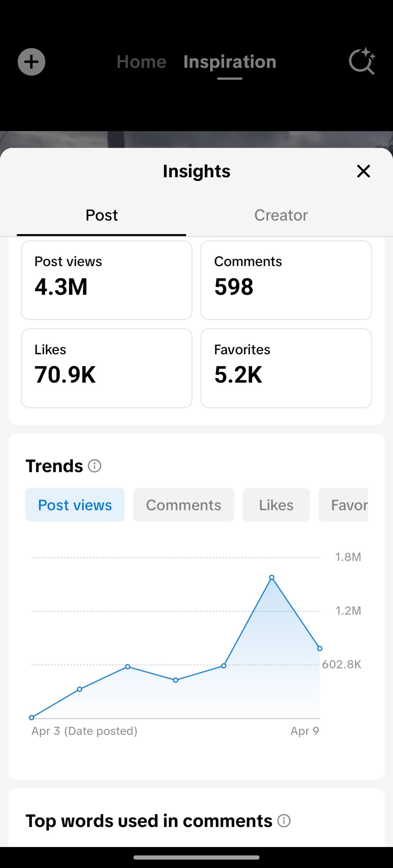Tap the Trends info icon

pos(95,466)
